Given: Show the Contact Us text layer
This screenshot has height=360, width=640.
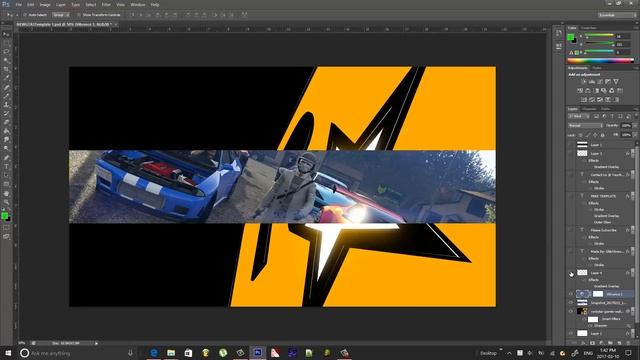Looking at the screenshot, I should [571, 175].
